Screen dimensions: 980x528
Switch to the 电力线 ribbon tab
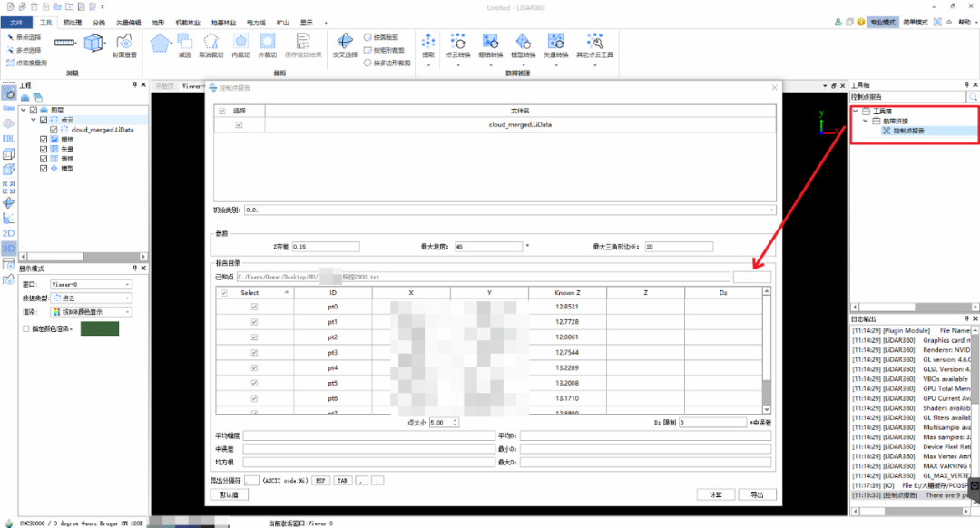pyautogui.click(x=256, y=23)
